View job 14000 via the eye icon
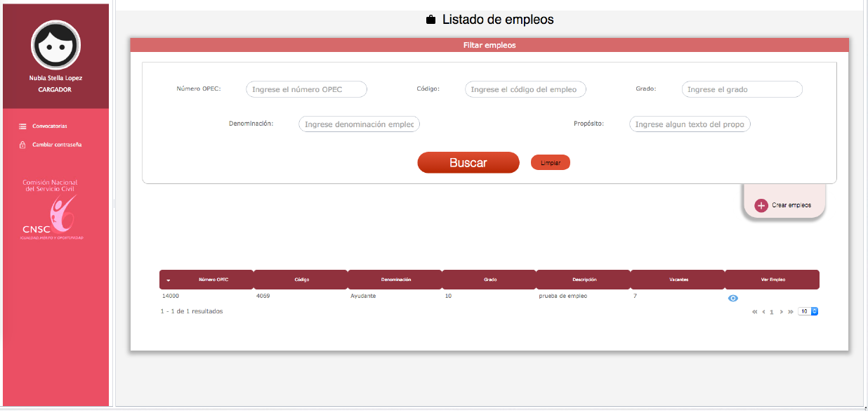Screen dimensions: 868x411 point(732,298)
